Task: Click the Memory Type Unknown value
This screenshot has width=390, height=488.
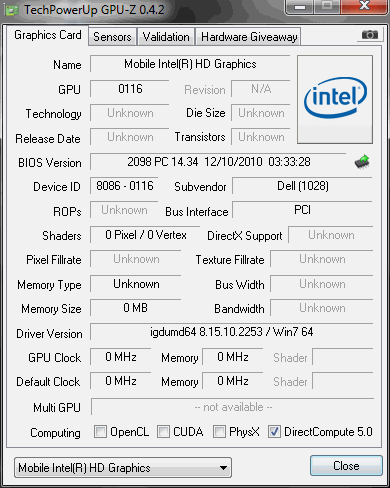Action: click(136, 284)
